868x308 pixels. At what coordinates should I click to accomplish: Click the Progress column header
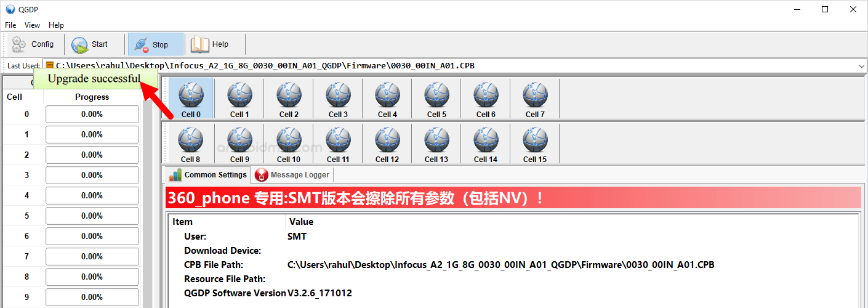click(x=92, y=97)
